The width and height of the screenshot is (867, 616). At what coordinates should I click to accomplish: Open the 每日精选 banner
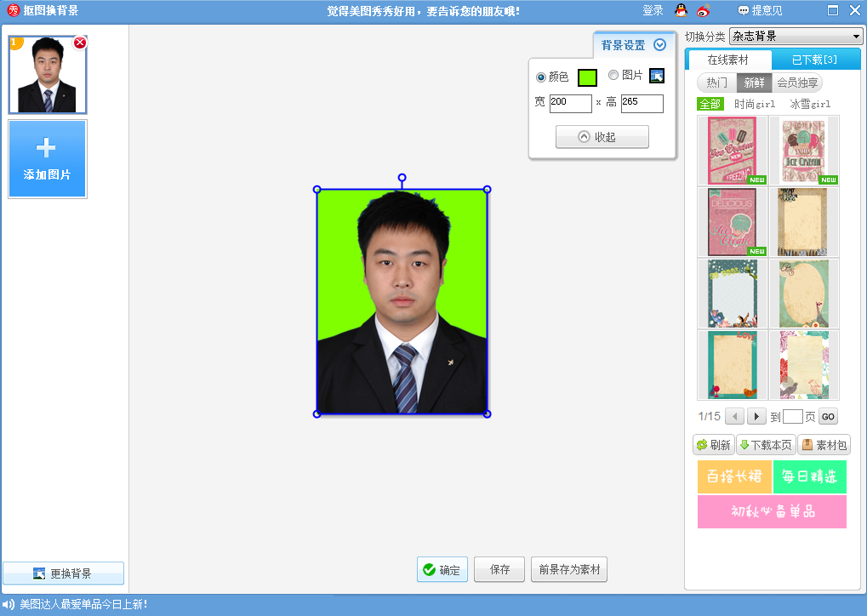pos(809,476)
